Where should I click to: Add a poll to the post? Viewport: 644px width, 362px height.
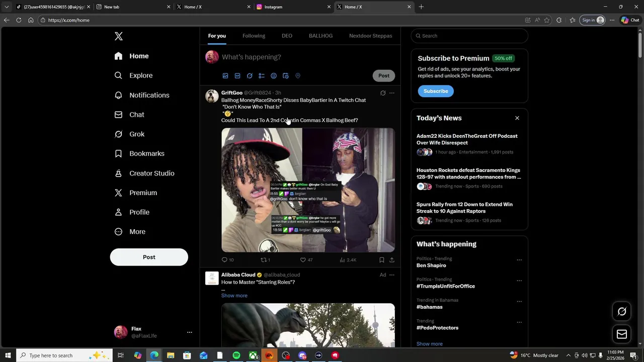[262, 76]
